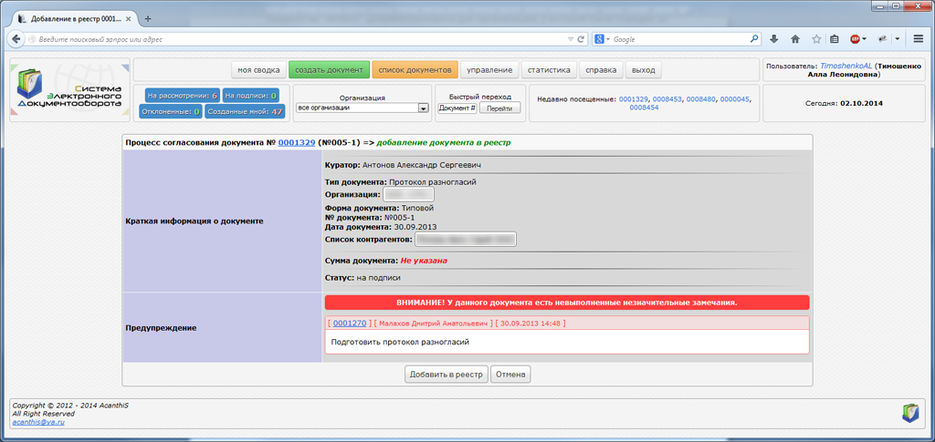Click the 'Перейти' quick jump button
Screen dimensions: 935x442
click(500, 108)
